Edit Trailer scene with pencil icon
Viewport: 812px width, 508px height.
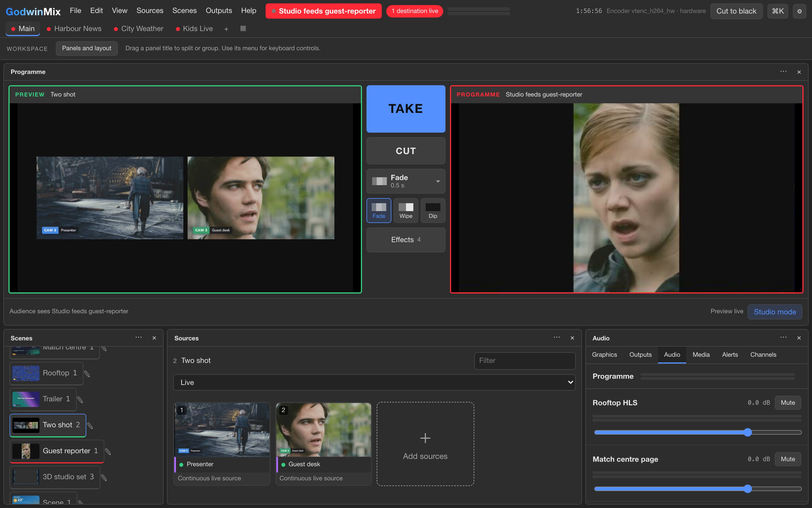80,399
